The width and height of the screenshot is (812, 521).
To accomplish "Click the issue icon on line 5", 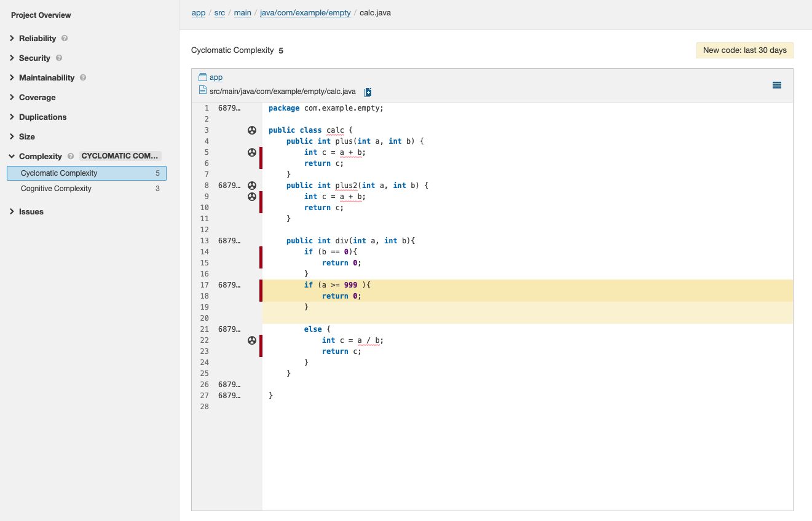I will (251, 152).
